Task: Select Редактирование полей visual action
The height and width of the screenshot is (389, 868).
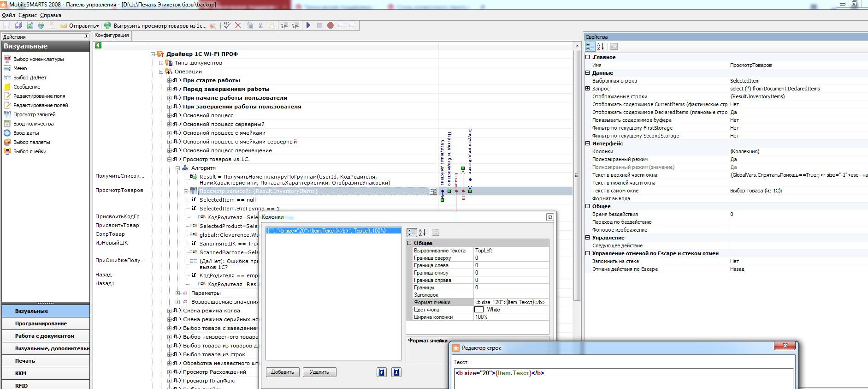Action: [41, 105]
